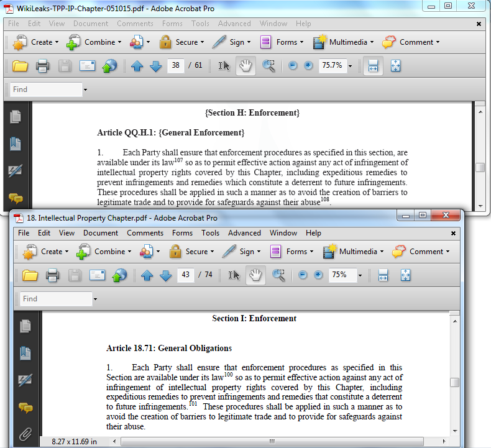
Task: Go to previous page in WikiLeaks window
Action: pos(137,66)
